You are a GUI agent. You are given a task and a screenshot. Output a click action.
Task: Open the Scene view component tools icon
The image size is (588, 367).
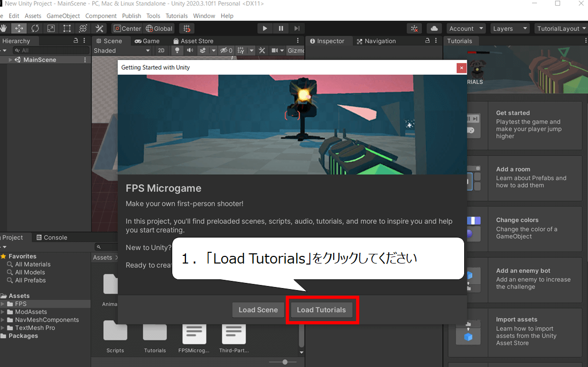click(262, 50)
